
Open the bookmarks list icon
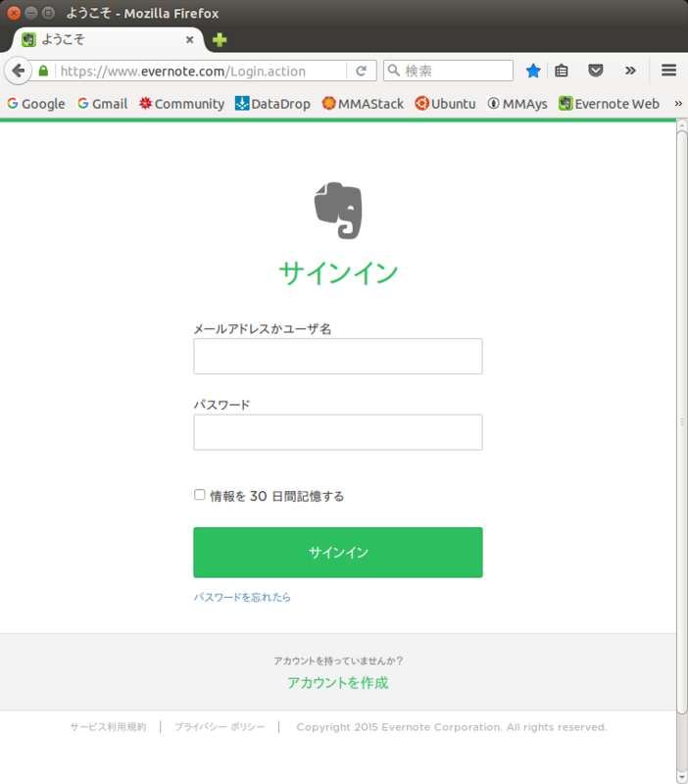pyautogui.click(x=562, y=71)
